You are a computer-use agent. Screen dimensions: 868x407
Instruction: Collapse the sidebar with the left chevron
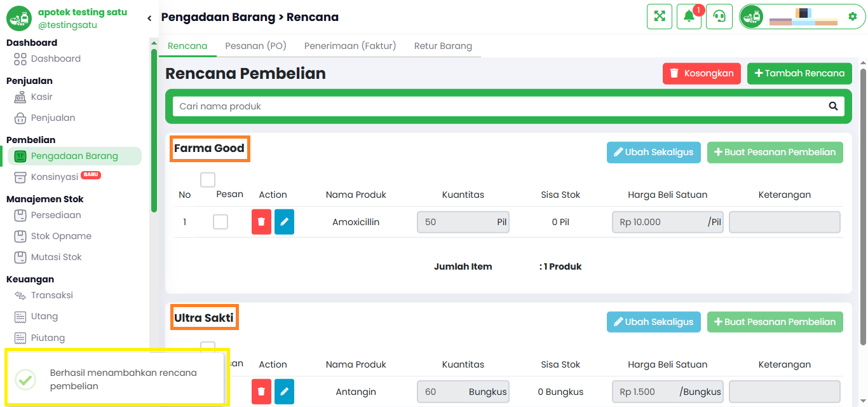[149, 18]
